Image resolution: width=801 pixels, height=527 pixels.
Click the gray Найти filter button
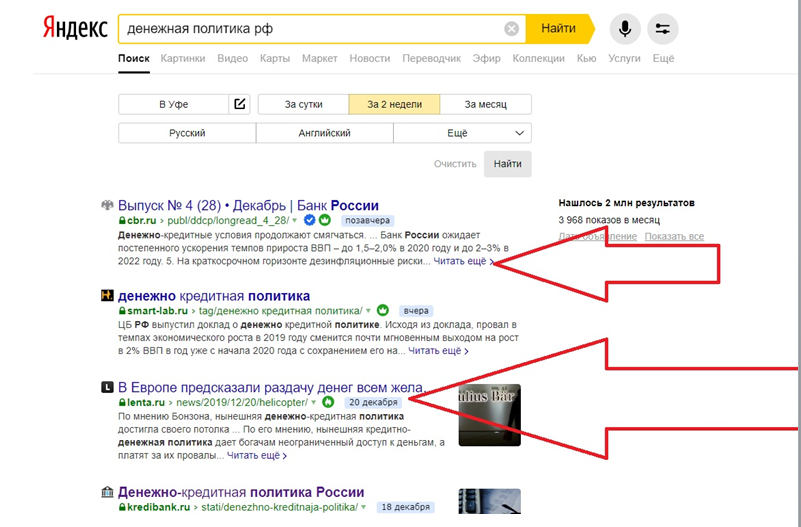click(507, 164)
